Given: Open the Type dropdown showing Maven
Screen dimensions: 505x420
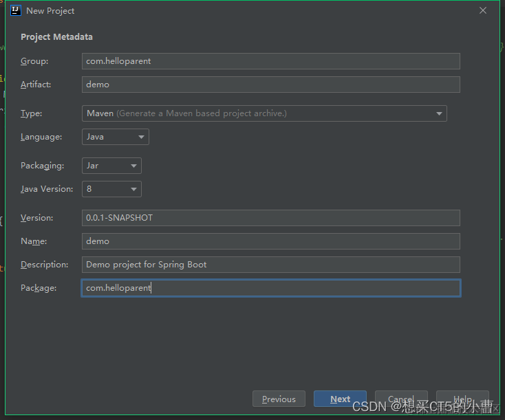Looking at the screenshot, I should tap(264, 113).
